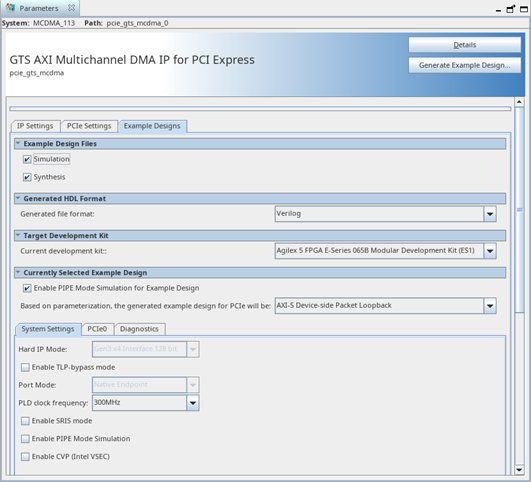Open the Diagnostics tab
This screenshot has width=531, height=482.
(140, 329)
